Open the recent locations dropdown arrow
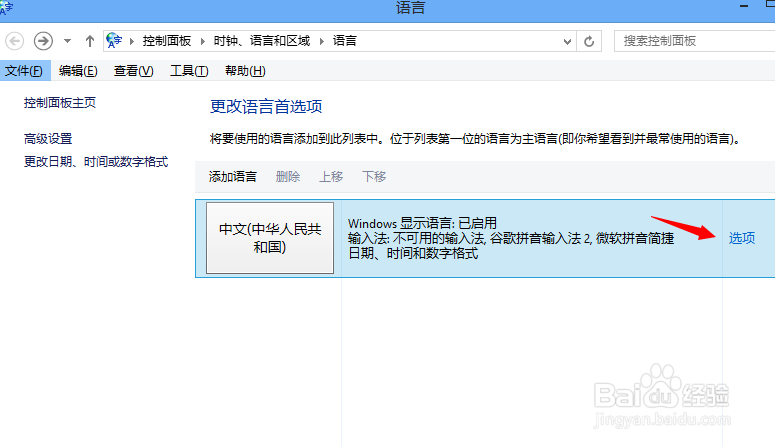Screen dimensions: 775x447 click(67, 41)
